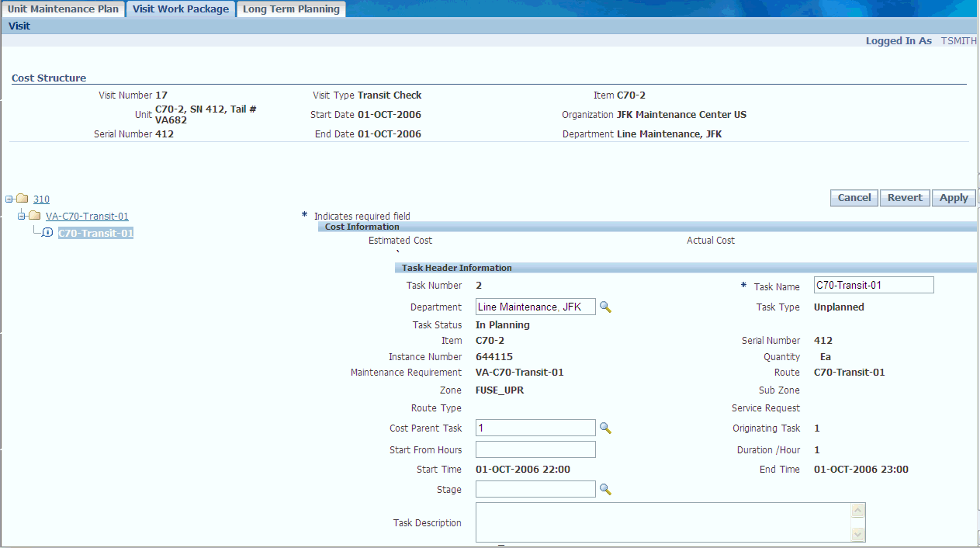Click the Revert button
Image resolution: width=980 pixels, height=548 pixels.
(x=905, y=198)
